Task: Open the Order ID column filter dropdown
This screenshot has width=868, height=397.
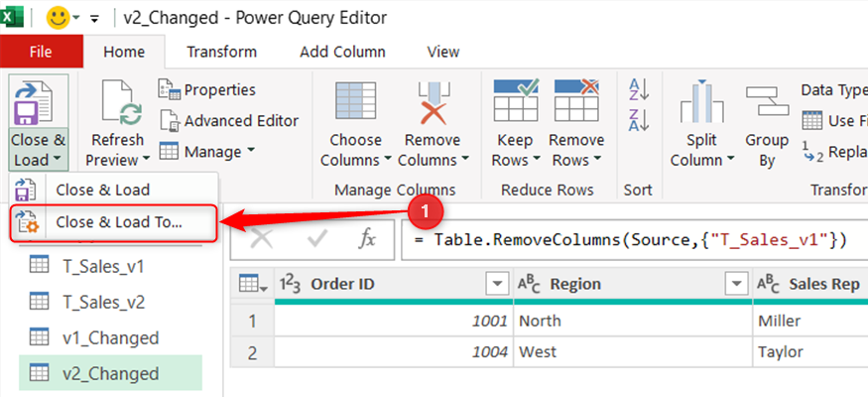Action: pos(497,285)
